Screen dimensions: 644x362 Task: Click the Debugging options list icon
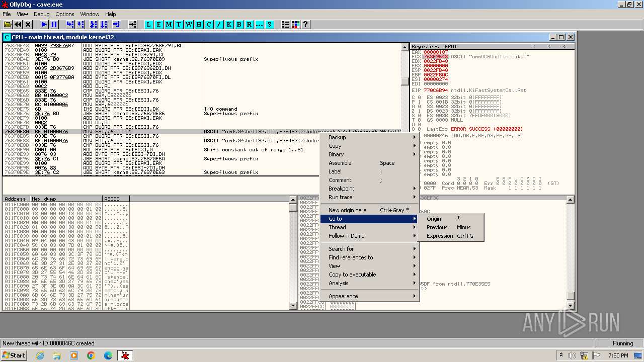(286, 24)
